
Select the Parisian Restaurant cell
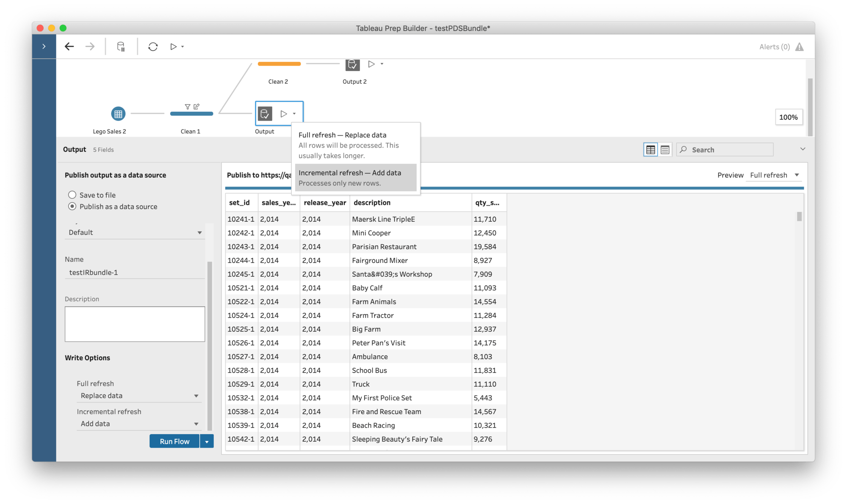[411, 247]
